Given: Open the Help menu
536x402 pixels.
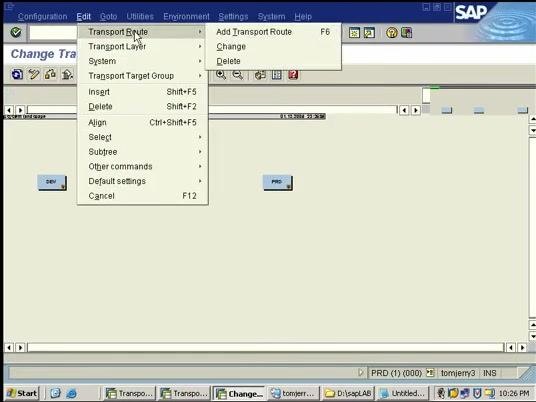Looking at the screenshot, I should (x=303, y=16).
